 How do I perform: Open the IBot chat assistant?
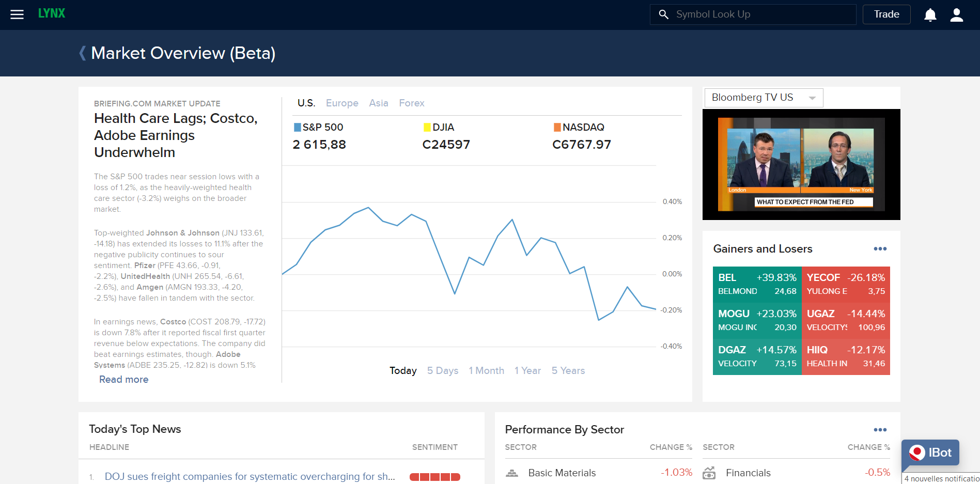[x=930, y=452]
